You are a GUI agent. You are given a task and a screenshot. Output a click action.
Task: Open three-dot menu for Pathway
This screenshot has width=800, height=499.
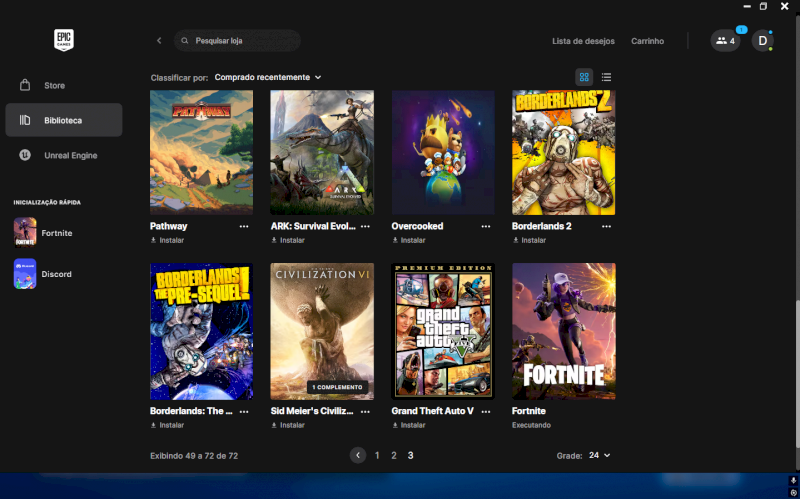pyautogui.click(x=244, y=227)
